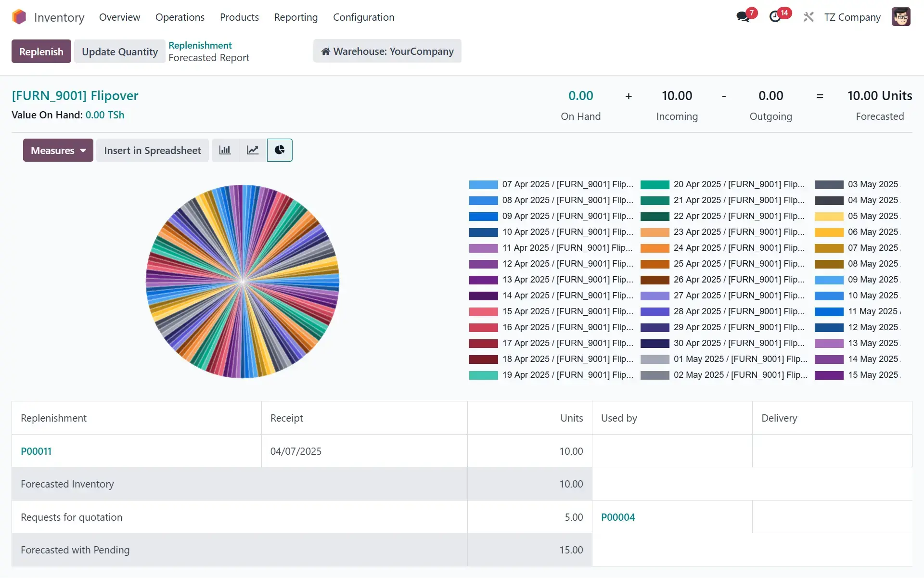Viewport: 924px width, 578px height.
Task: Open the Reporting menu
Action: (295, 17)
